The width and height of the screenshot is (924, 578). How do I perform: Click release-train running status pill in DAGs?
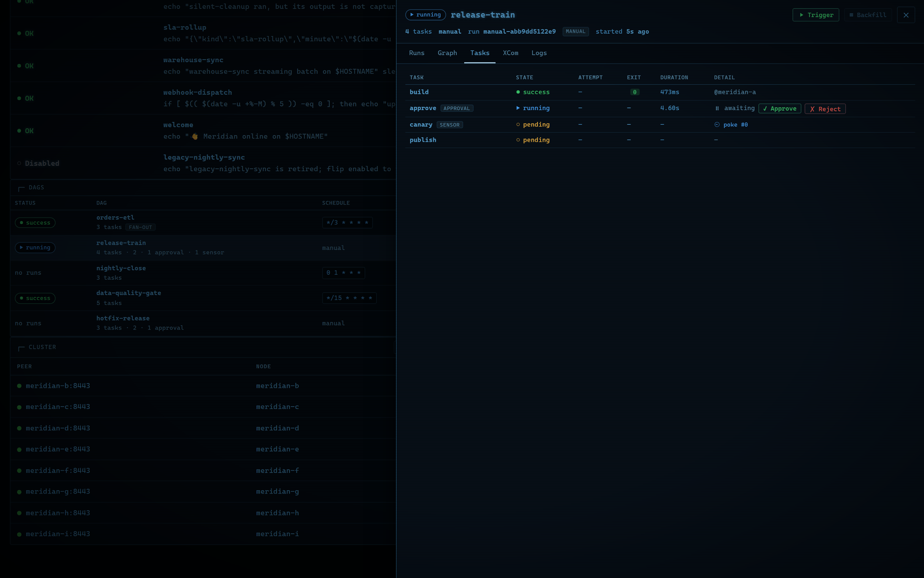(35, 248)
